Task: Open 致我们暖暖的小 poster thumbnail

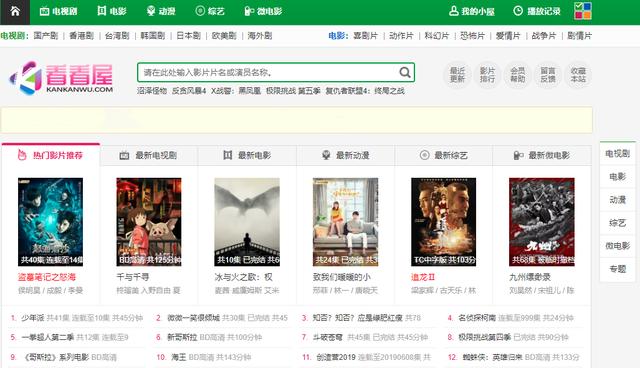Action: (345, 222)
